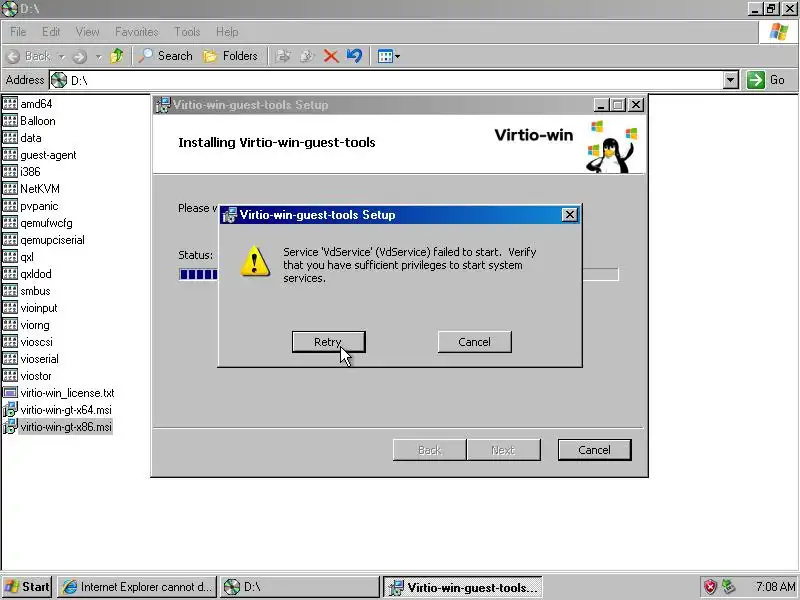Expand the Forward history dropdown arrow
This screenshot has width=800, height=600.
click(98, 57)
